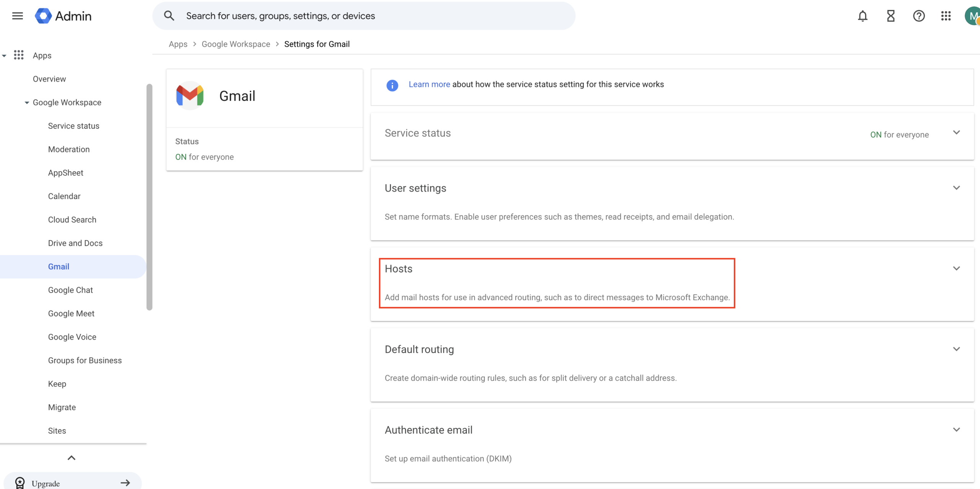
Task: Expand the User settings panel
Action: coord(956,188)
